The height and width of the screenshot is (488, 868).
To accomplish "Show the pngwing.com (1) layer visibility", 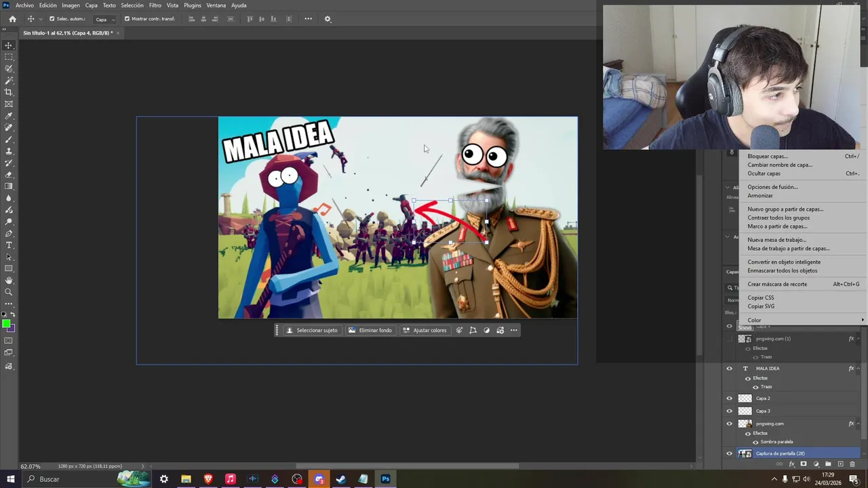I will (730, 339).
